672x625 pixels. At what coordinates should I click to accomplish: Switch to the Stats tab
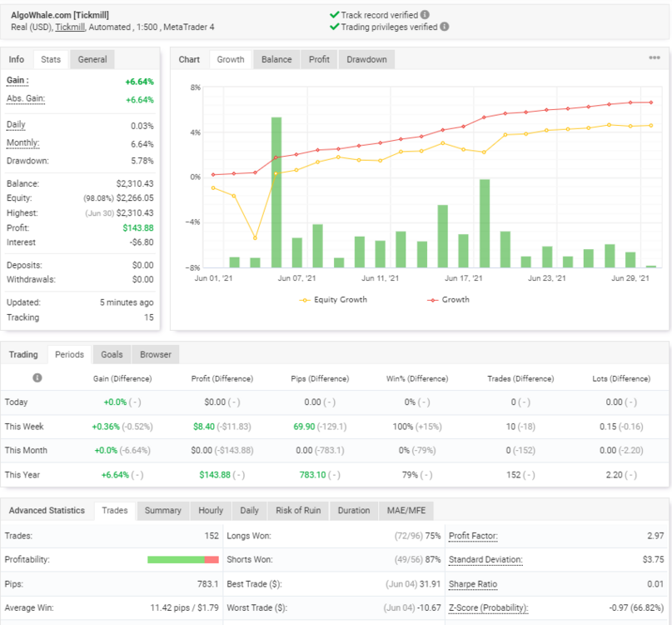pos(51,59)
